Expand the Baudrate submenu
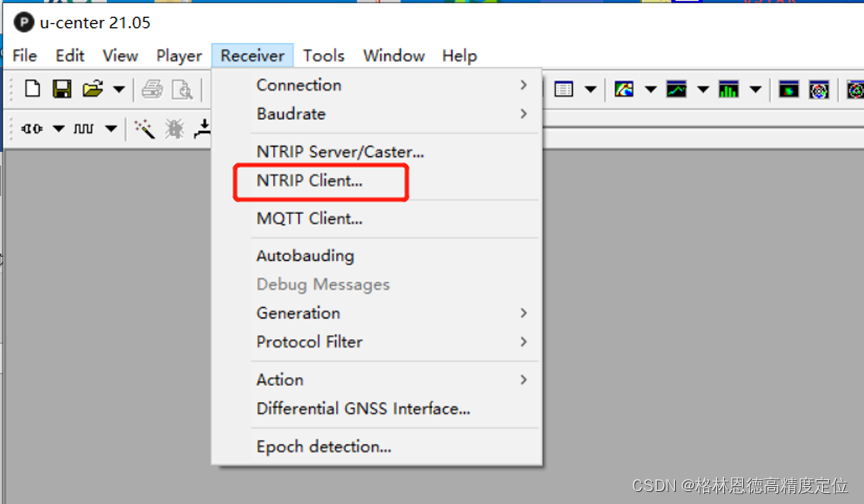 tap(377, 114)
